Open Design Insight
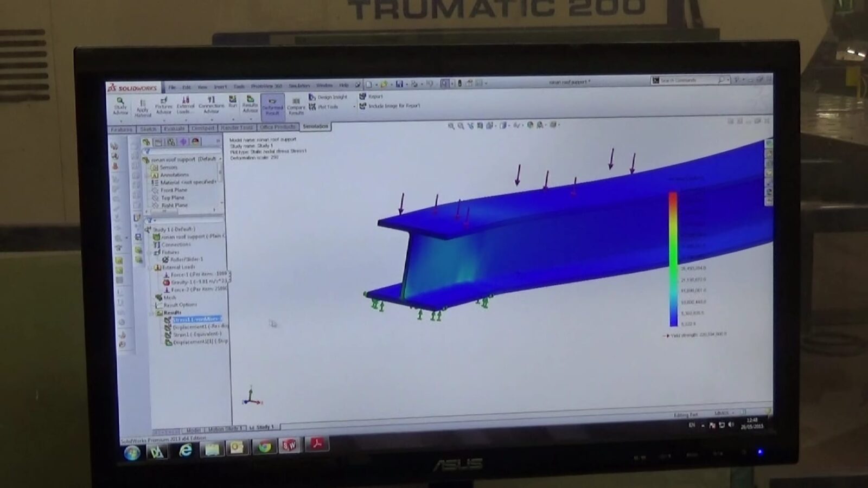The image size is (868, 488). [x=328, y=97]
